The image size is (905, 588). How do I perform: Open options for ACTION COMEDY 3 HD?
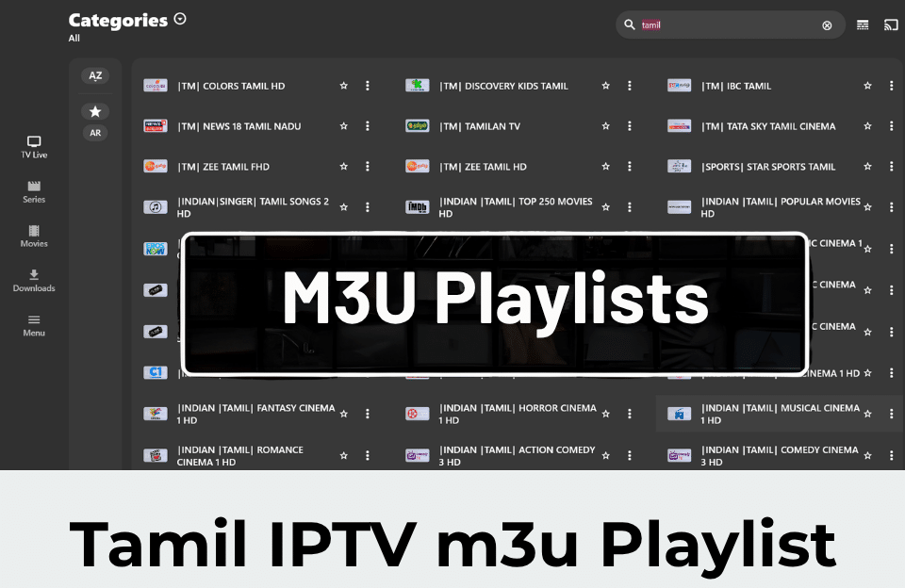(x=629, y=455)
